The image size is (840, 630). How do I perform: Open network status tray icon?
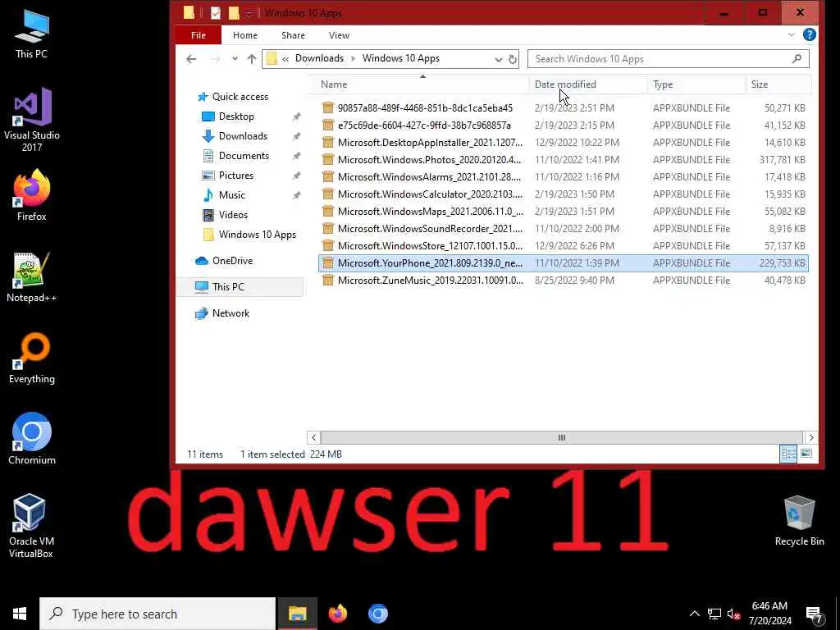point(714,614)
